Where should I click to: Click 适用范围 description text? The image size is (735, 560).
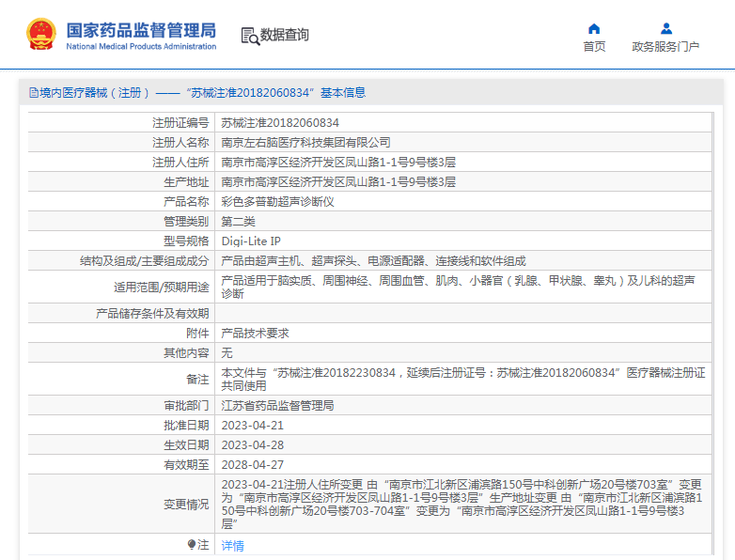coord(458,287)
